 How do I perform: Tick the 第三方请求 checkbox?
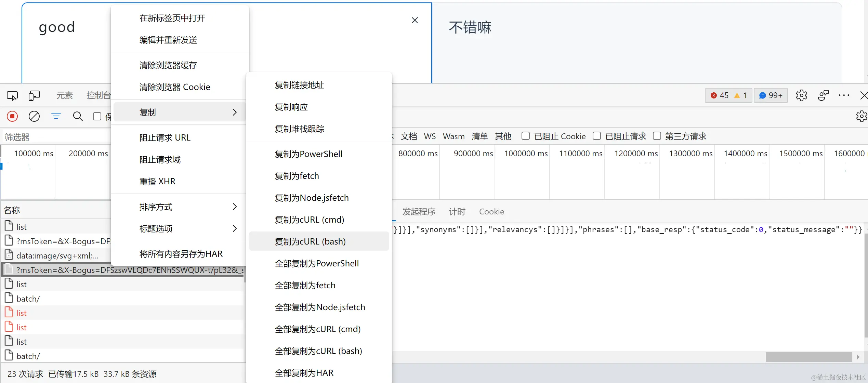pyautogui.click(x=657, y=136)
